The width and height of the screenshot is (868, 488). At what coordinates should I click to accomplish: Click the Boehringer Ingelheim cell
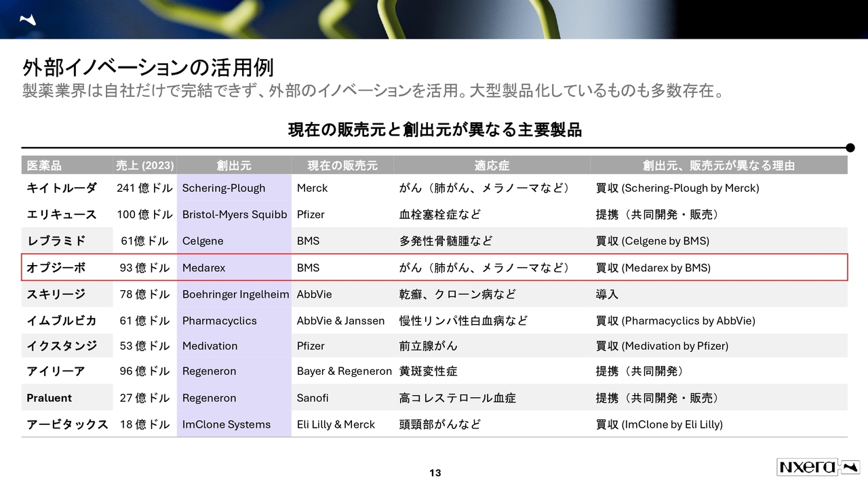pyautogui.click(x=235, y=294)
